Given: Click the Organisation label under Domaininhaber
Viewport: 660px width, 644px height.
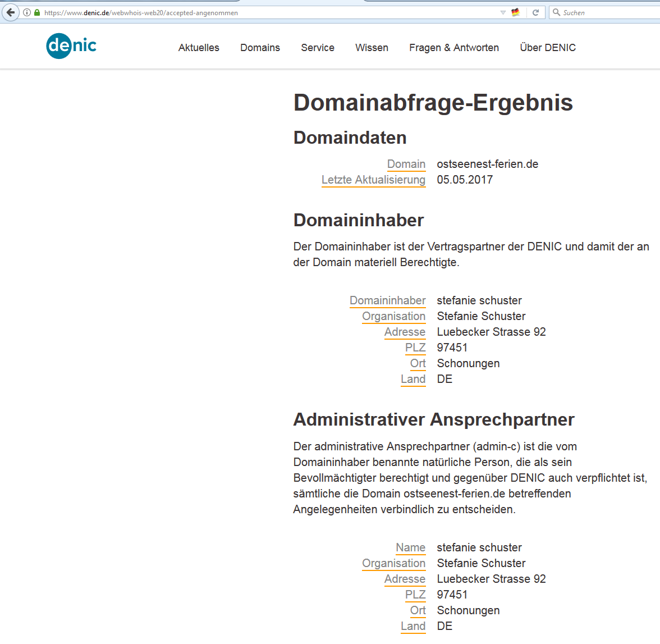Looking at the screenshot, I should pos(393,316).
